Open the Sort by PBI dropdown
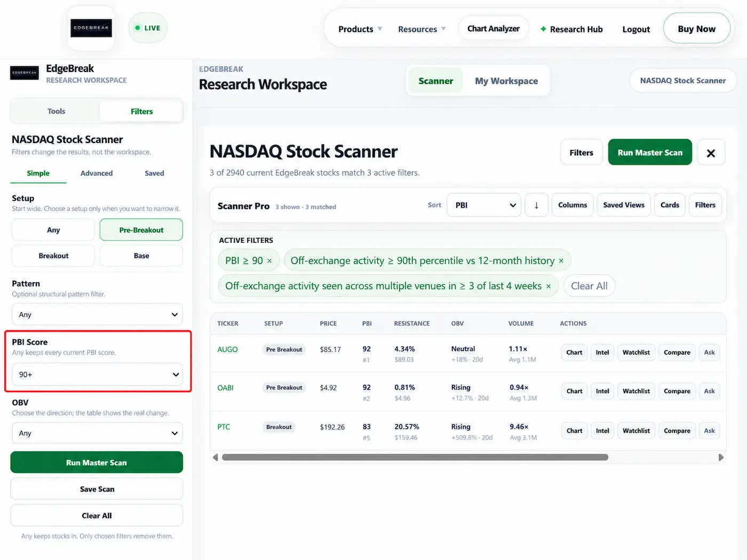 click(x=484, y=205)
